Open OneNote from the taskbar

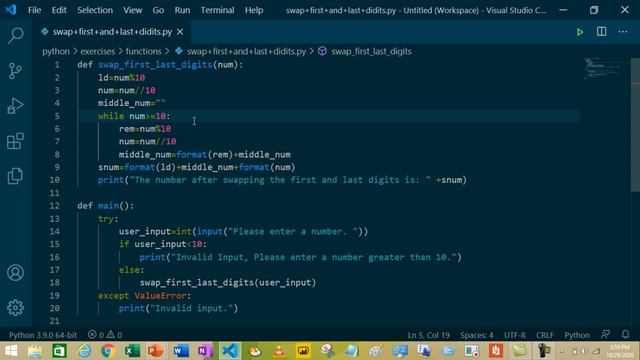tap(205, 351)
